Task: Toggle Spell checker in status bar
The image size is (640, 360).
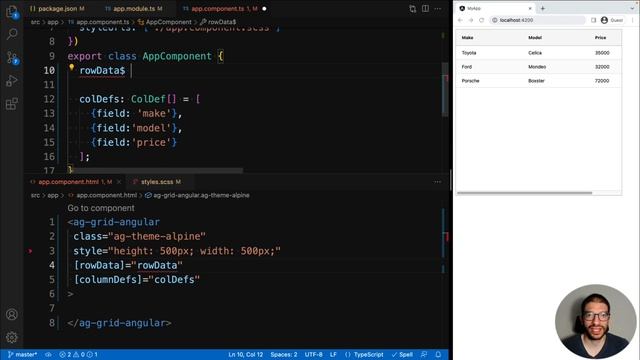Action: (x=402, y=355)
